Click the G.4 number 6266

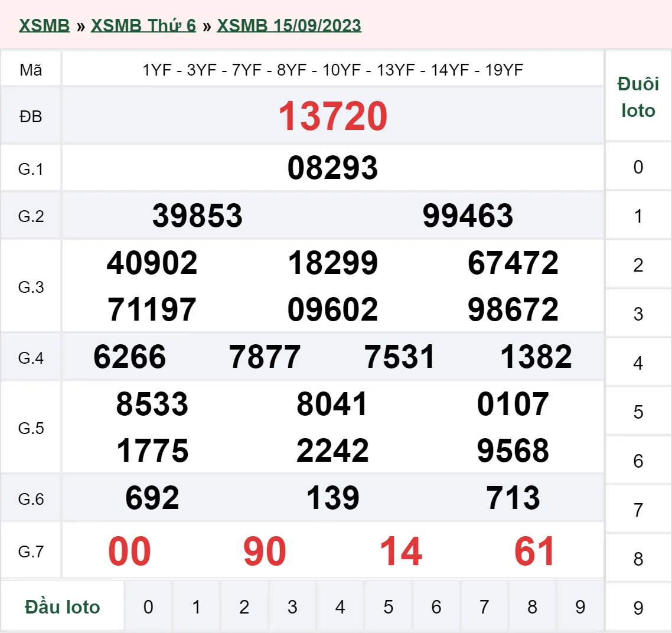[130, 356]
